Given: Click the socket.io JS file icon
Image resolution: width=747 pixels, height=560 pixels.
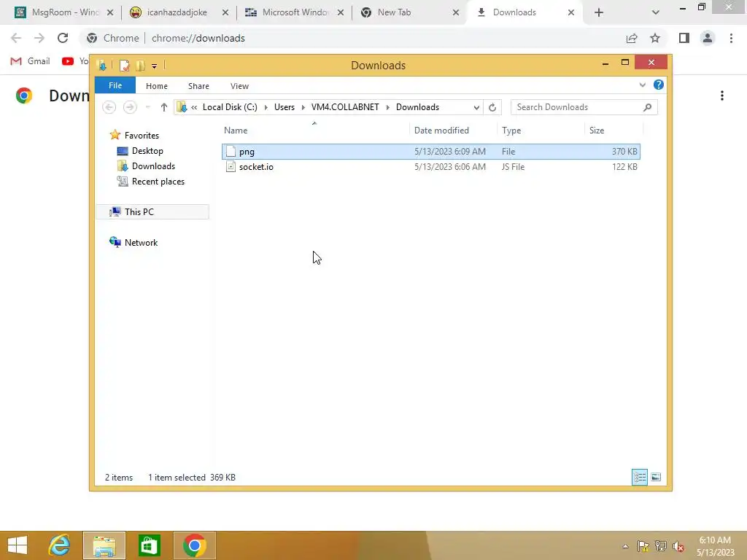Looking at the screenshot, I should [x=231, y=167].
